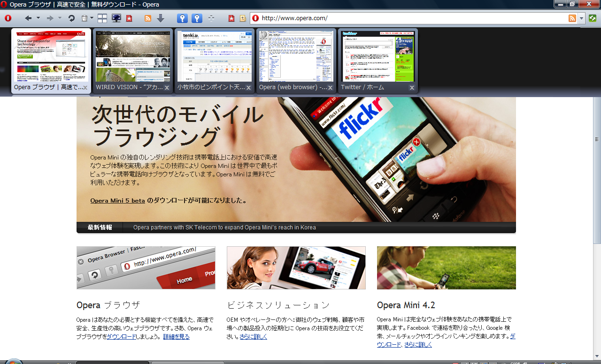This screenshot has width=601, height=364.
Task: Click the business solutions woman image
Action: [296, 268]
